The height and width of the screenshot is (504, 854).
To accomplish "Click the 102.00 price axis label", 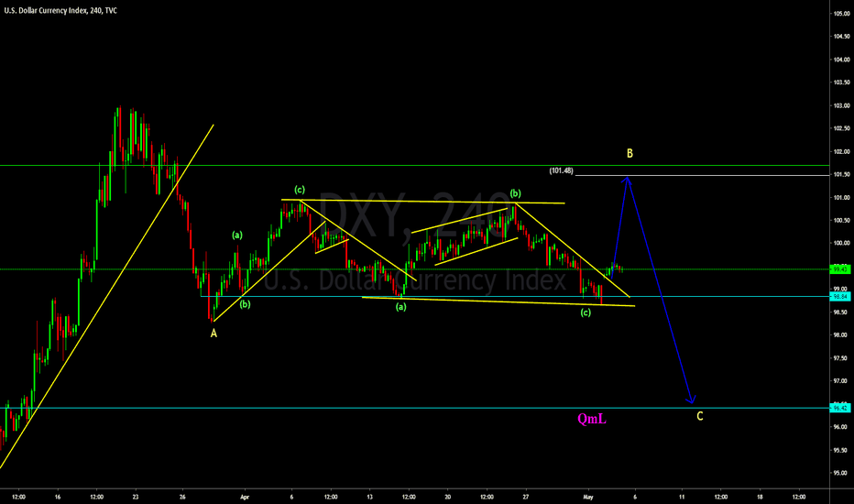I will pyautogui.click(x=841, y=151).
